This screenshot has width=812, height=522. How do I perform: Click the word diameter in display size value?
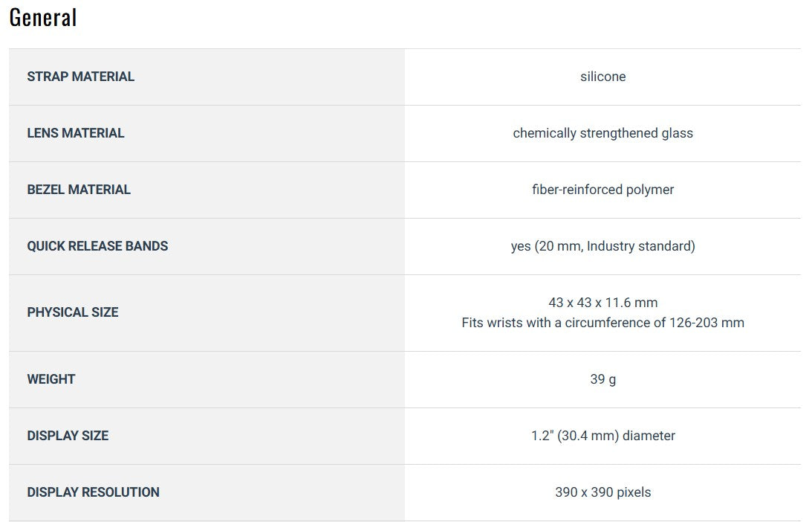pyautogui.click(x=649, y=436)
